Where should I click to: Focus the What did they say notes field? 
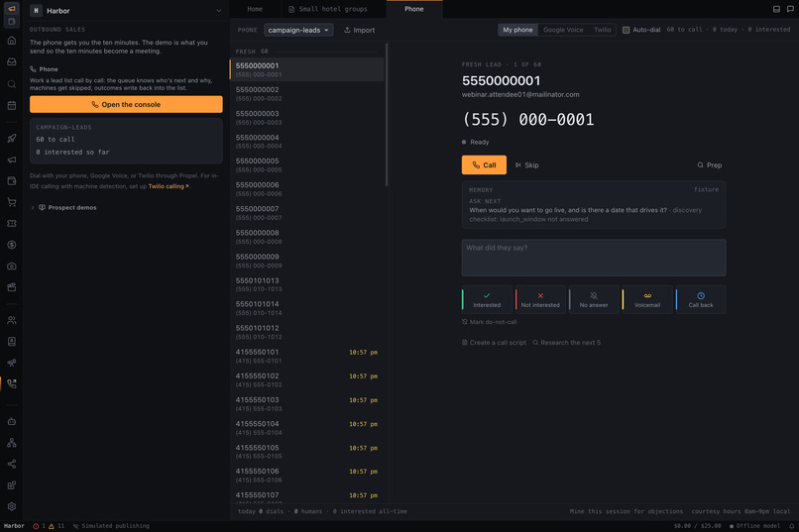pos(594,258)
